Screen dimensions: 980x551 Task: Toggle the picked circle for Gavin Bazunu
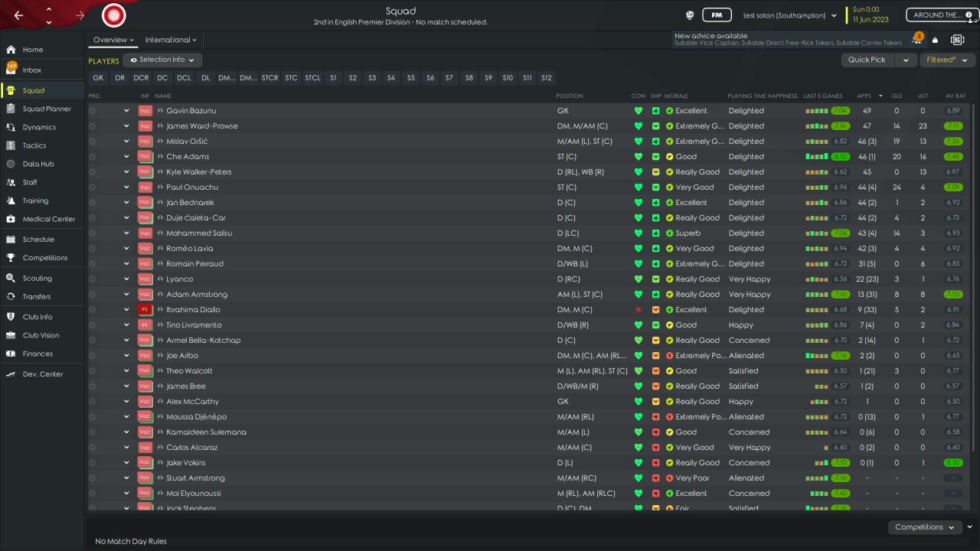93,111
